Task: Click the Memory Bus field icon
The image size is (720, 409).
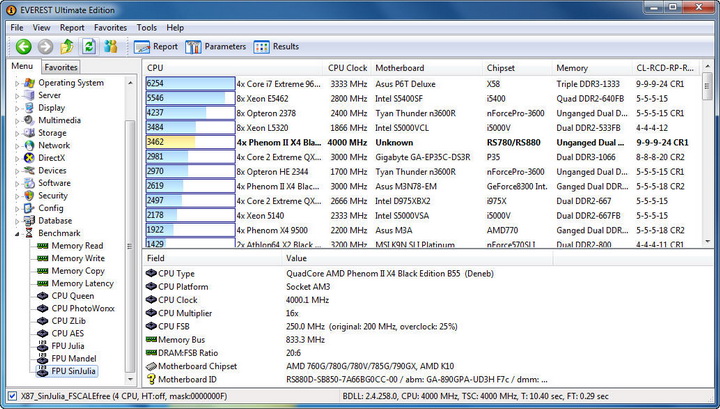Action: pos(151,339)
